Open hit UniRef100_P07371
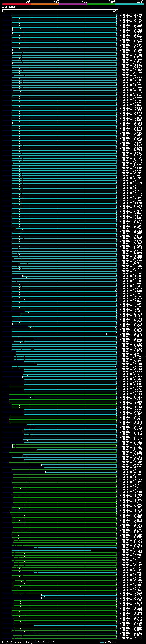146x644 pixels. [x=131, y=27]
